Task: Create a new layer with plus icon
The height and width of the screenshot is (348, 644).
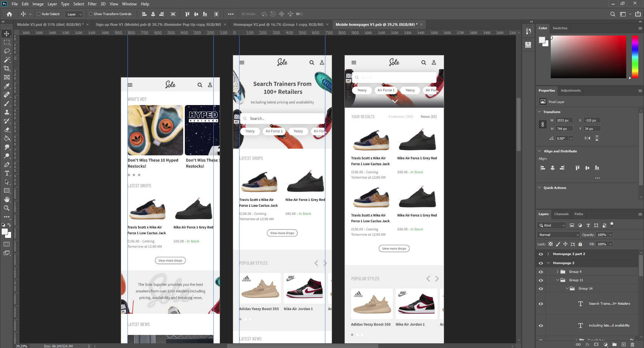Action: [x=624, y=344]
